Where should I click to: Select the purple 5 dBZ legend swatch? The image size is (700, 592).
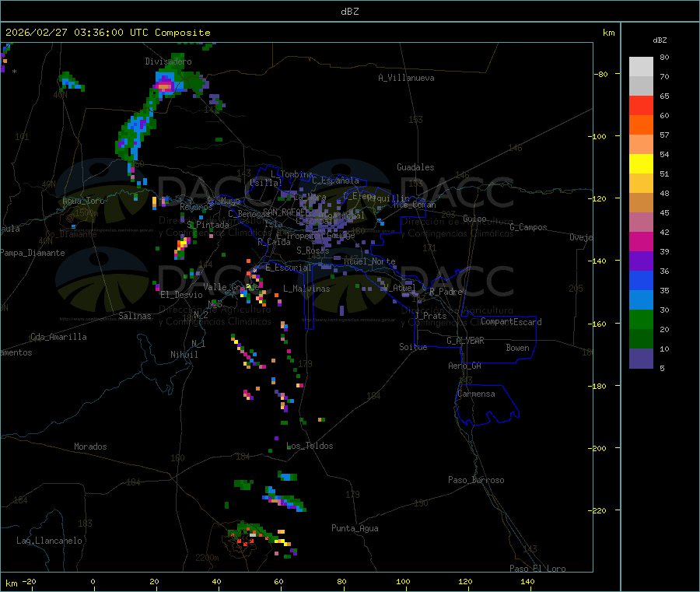641,359
